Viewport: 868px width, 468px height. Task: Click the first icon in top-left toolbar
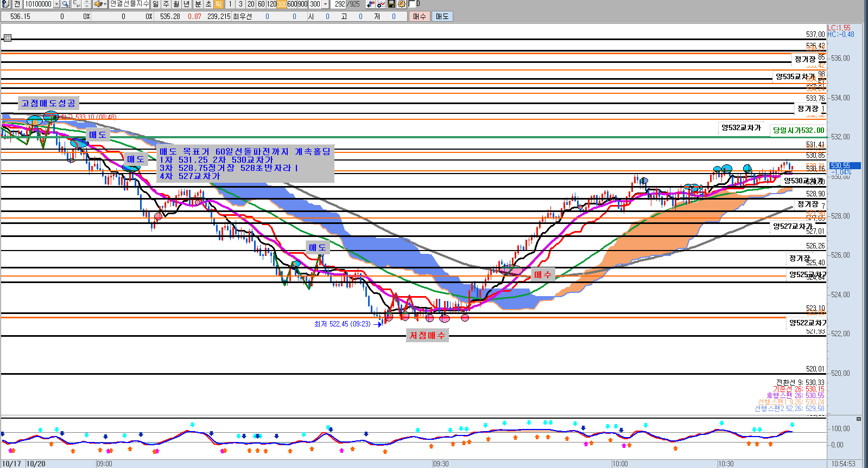[5, 4]
